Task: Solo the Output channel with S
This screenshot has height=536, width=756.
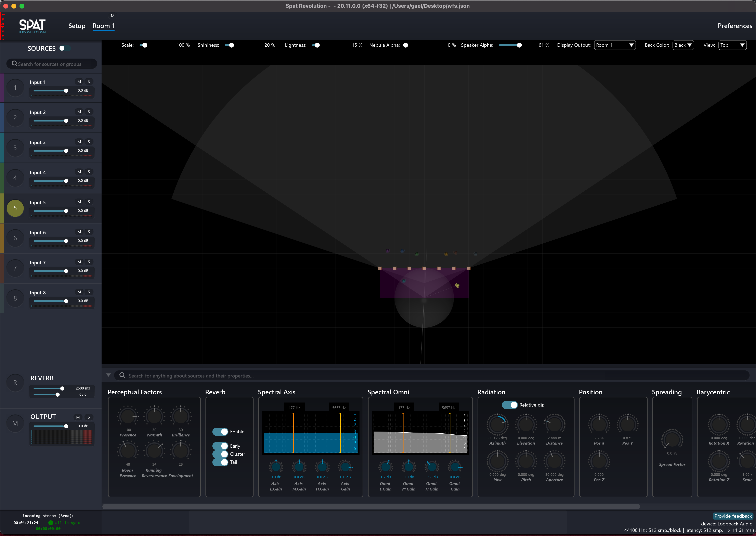Action: [x=89, y=417]
